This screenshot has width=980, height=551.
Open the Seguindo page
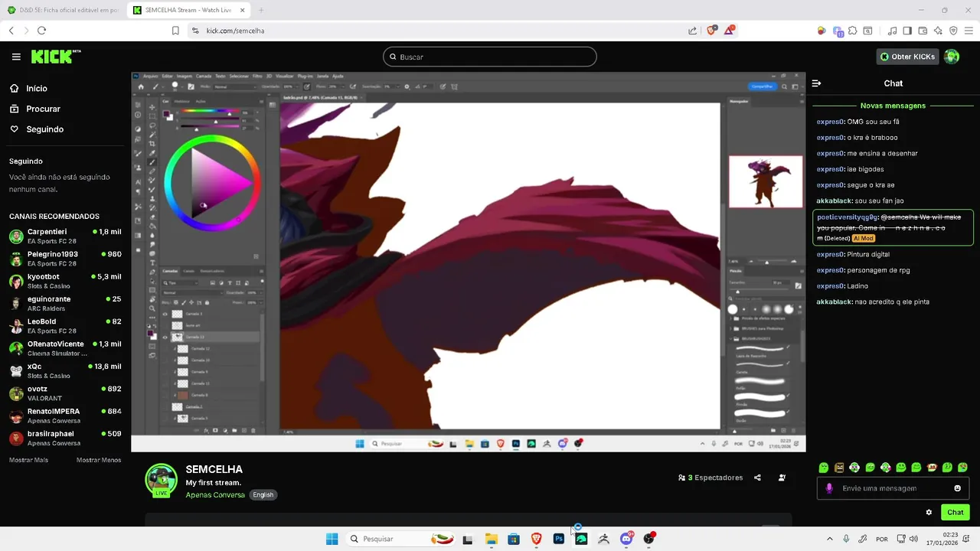[x=44, y=129]
